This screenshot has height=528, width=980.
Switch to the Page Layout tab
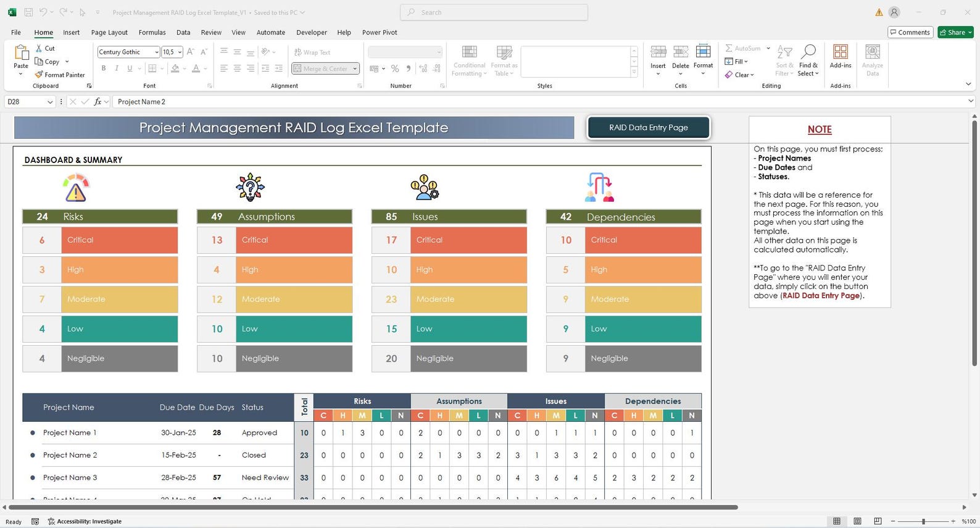[109, 33]
